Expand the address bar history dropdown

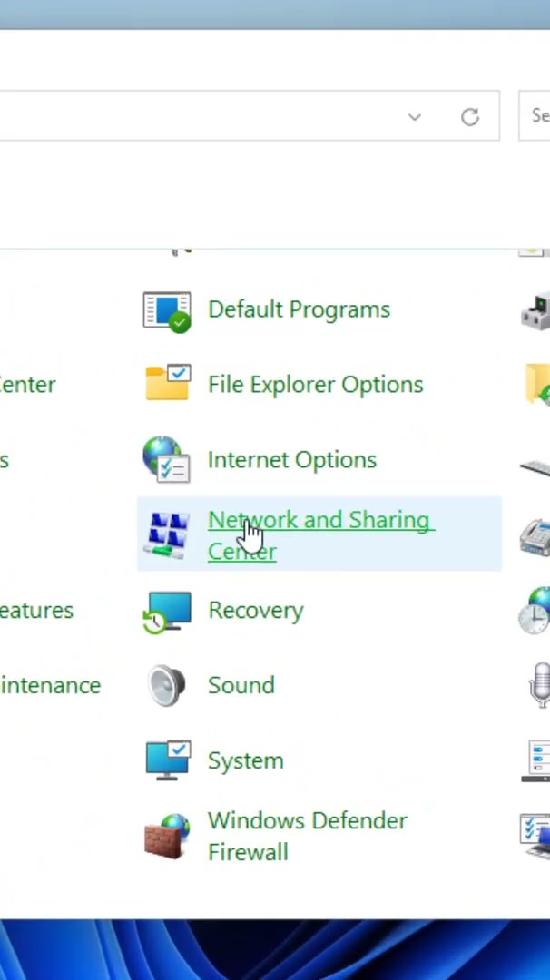(415, 117)
